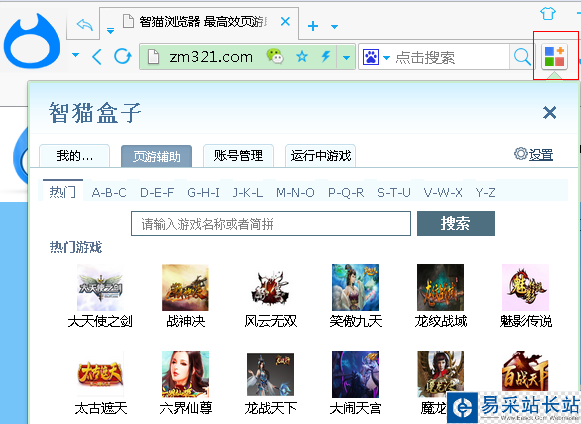Select the Y-Z letter filter
The width and height of the screenshot is (581, 424).
485,193
